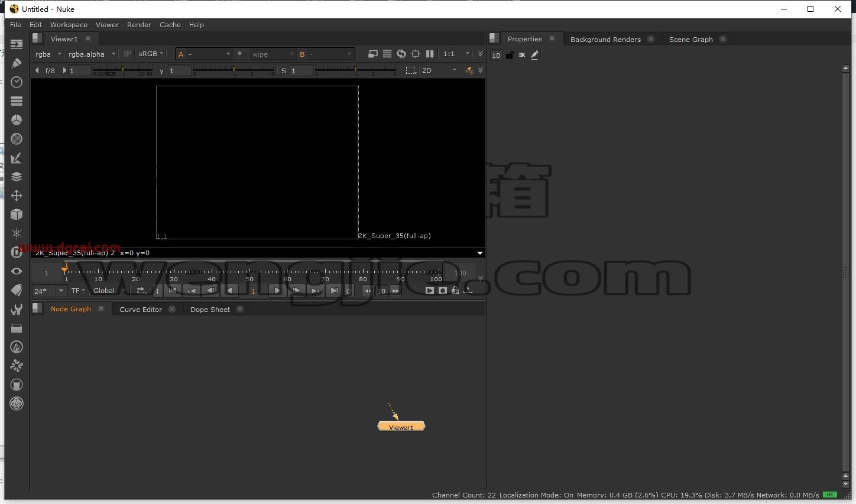Jump to the last frame button
This screenshot has height=504, width=856.
(334, 291)
